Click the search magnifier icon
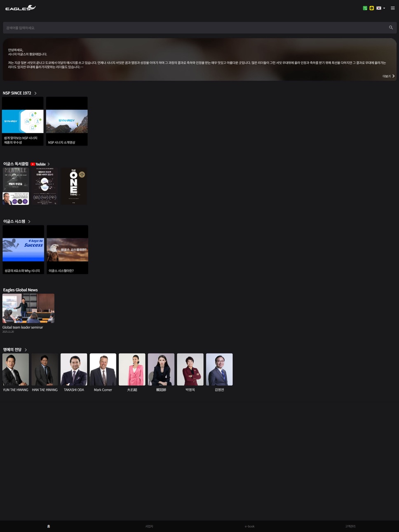This screenshot has height=532, width=399. (x=391, y=28)
